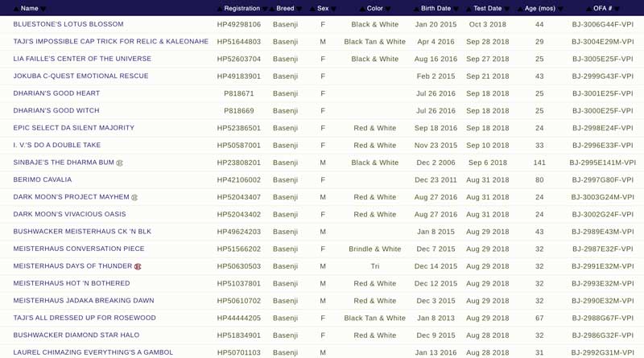
Task: Click ascending arrow beside Registration header
Action: 219,9
